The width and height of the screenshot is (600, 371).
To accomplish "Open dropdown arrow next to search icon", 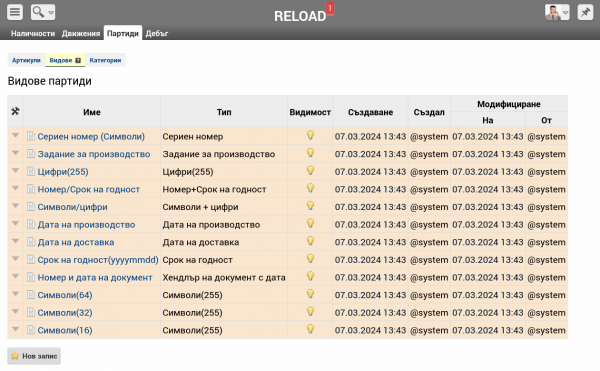I will [51, 13].
